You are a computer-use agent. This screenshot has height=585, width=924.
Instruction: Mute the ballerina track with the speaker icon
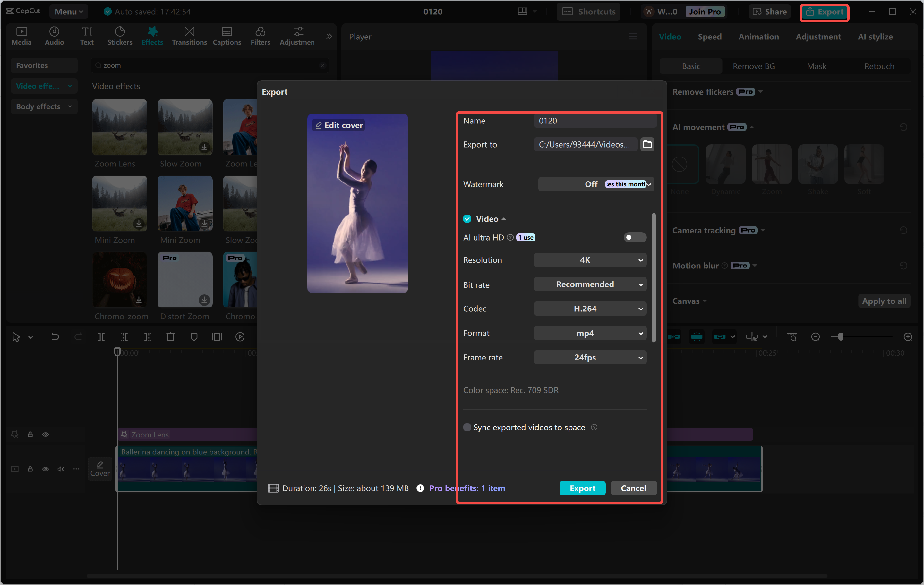pos(60,469)
